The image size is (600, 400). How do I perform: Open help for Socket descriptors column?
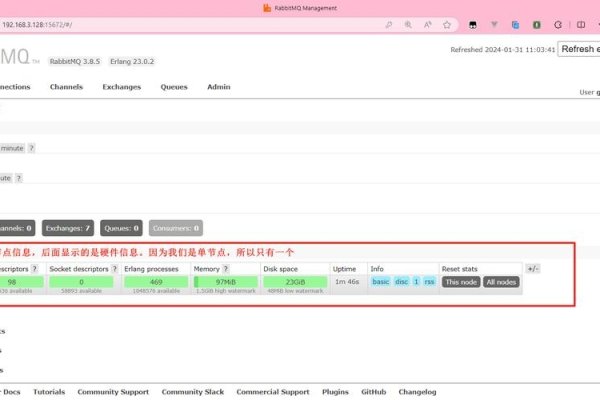(114, 269)
